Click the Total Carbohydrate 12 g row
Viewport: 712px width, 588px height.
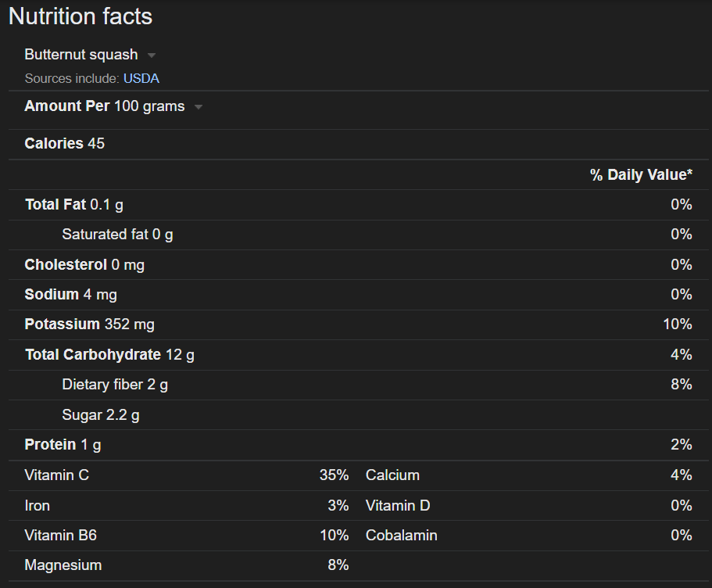(x=109, y=355)
